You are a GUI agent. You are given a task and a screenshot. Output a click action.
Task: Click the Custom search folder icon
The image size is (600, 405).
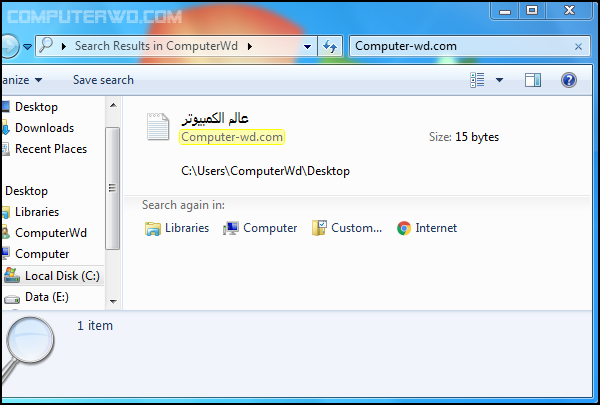[x=319, y=228]
